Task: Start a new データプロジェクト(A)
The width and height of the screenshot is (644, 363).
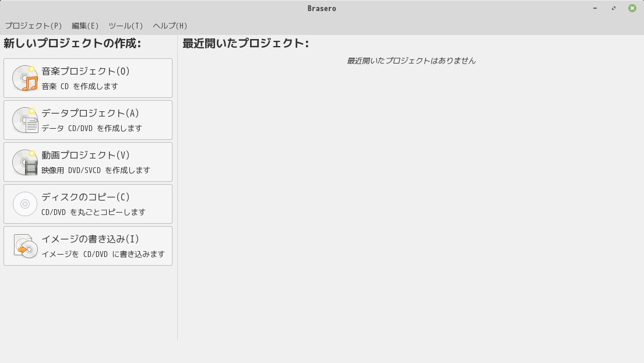Action: coord(88,120)
